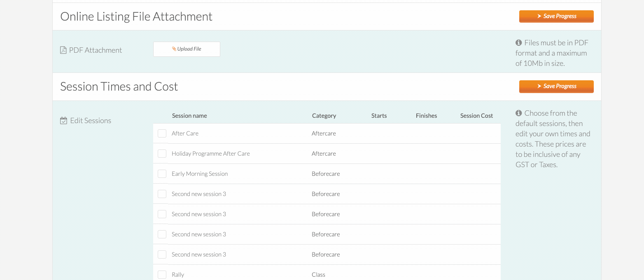Save progress for Online Listing File Attachment

click(556, 16)
